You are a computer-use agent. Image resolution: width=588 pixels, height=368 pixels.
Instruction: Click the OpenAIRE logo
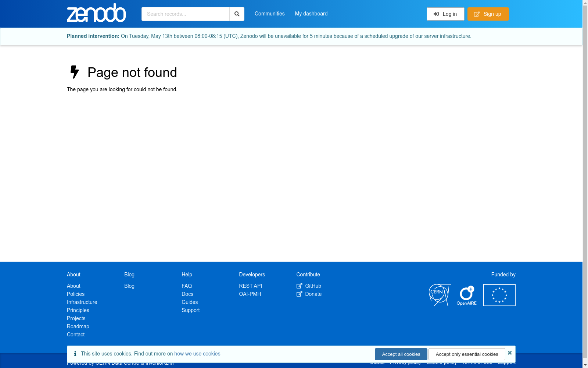pyautogui.click(x=467, y=296)
